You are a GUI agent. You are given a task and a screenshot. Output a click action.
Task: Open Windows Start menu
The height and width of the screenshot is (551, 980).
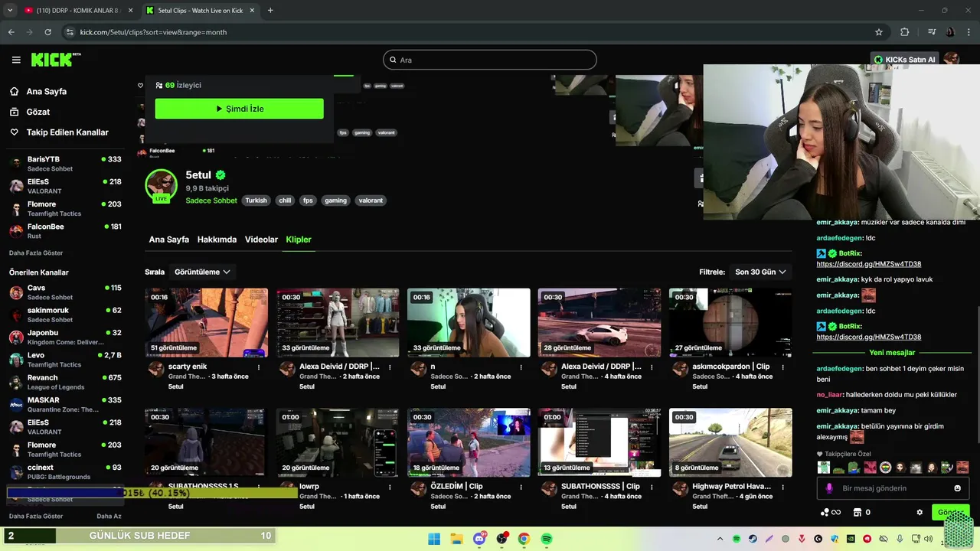(434, 539)
